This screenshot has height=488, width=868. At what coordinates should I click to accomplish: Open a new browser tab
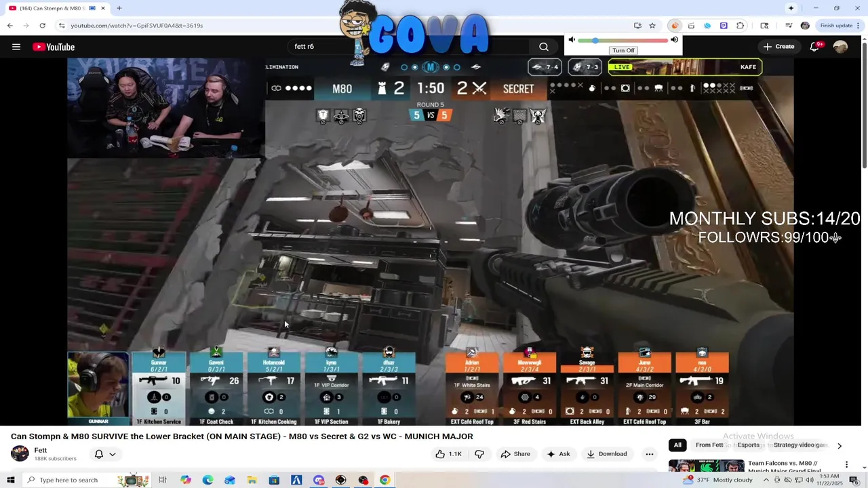tap(119, 8)
